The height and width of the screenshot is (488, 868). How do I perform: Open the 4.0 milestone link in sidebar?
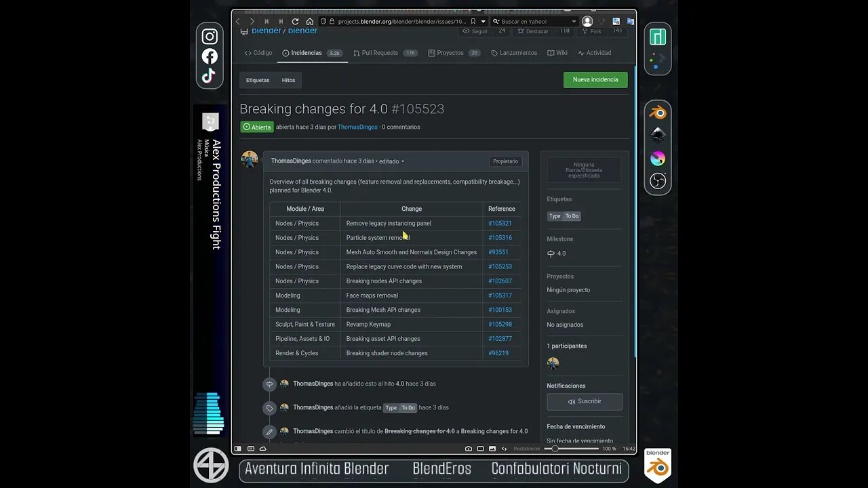click(557, 253)
